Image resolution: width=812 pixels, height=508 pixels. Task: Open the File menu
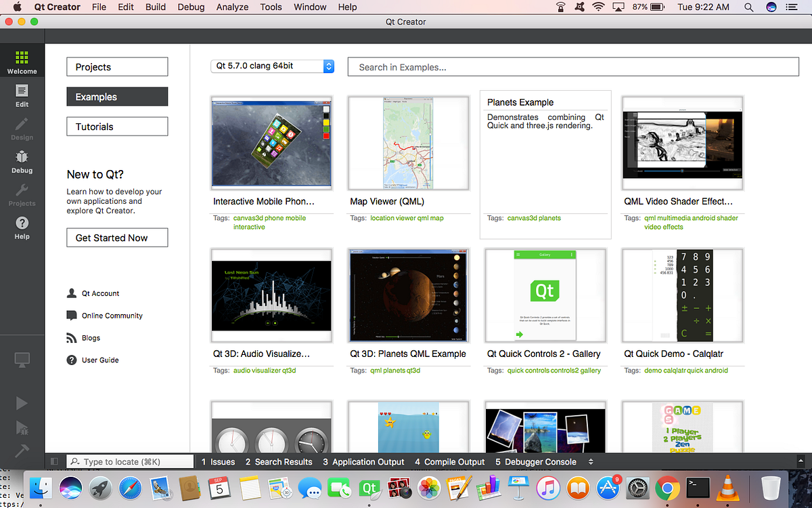point(99,7)
